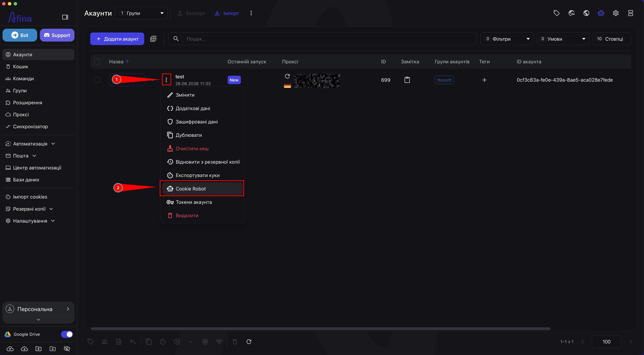The width and height of the screenshot is (644, 355).
Task: Open the note clipboard icon for account 699
Action: 407,80
